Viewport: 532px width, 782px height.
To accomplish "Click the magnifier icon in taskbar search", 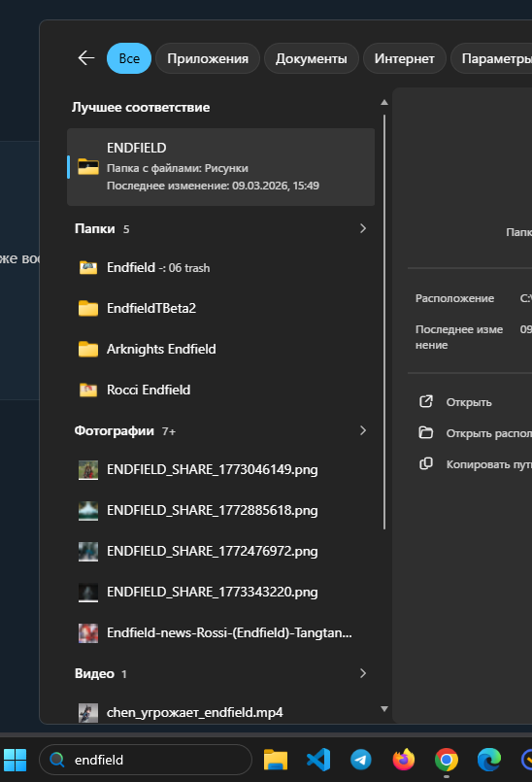I will [57, 760].
